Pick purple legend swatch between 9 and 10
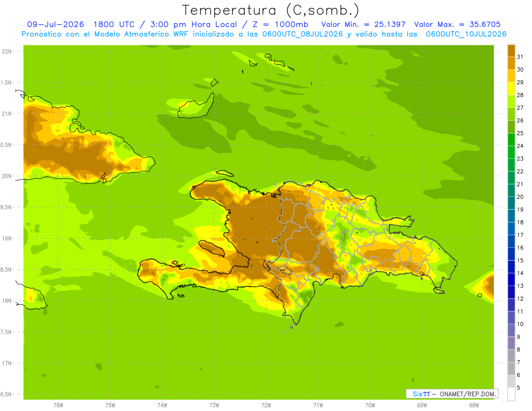532x411 pixels. (512, 330)
